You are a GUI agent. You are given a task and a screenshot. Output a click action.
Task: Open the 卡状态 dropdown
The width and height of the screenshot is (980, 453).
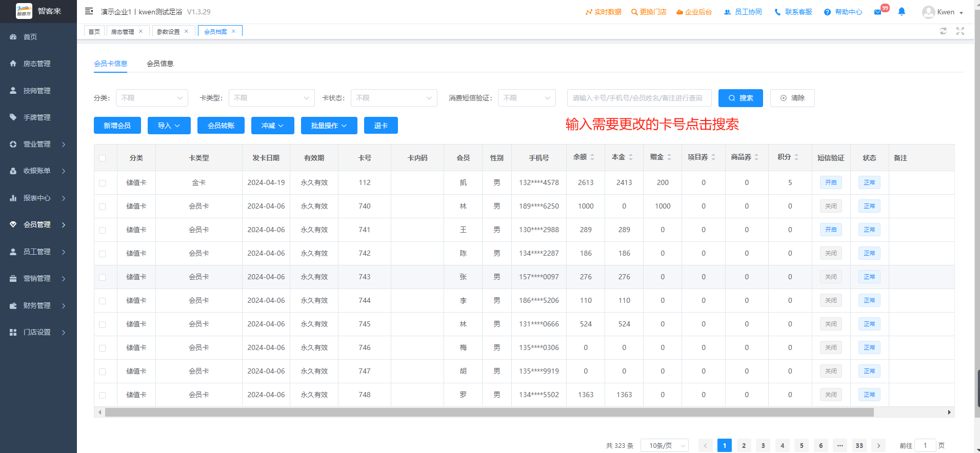(394, 98)
